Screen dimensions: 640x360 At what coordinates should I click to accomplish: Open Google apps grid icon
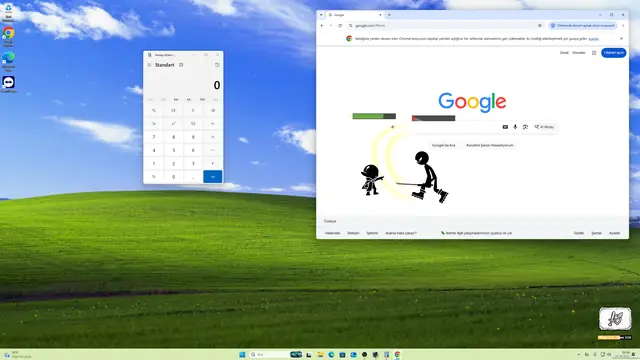pos(594,53)
